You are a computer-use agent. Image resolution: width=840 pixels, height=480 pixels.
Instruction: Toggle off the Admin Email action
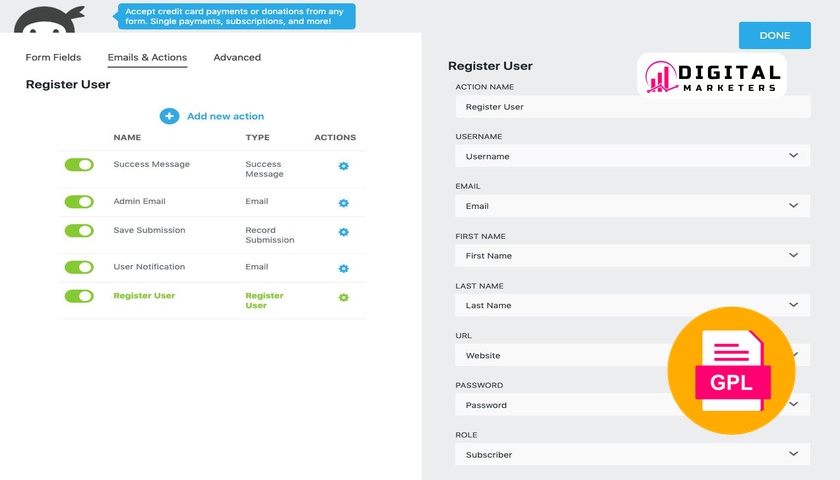79,201
